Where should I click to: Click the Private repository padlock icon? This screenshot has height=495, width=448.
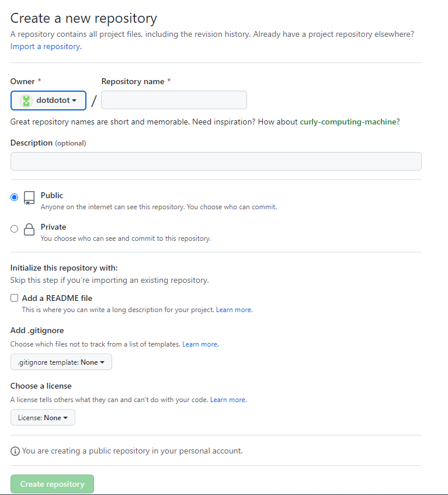click(29, 229)
